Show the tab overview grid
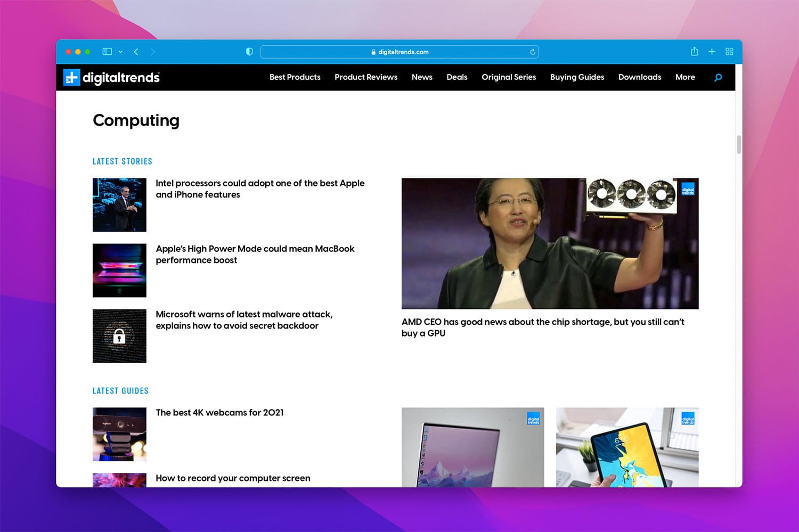 pos(729,52)
